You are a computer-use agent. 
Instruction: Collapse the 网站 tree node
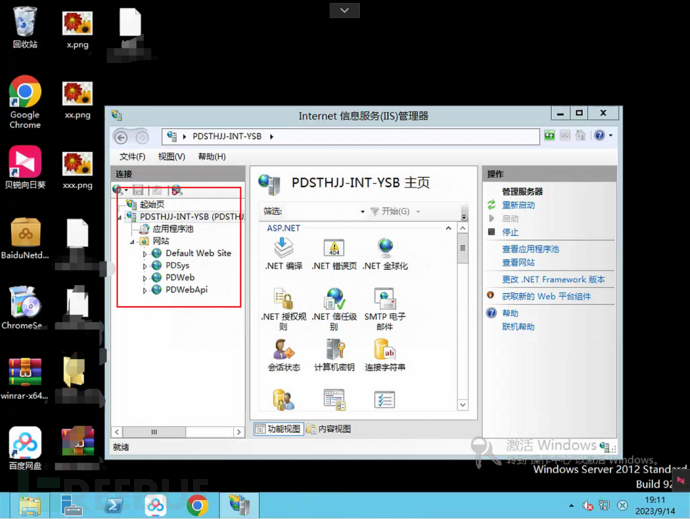click(x=132, y=242)
